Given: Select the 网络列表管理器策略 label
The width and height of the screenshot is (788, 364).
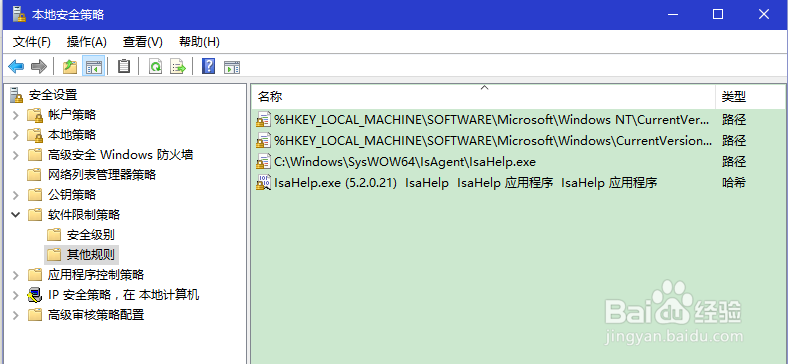Looking at the screenshot, I should pyautogui.click(x=102, y=175).
